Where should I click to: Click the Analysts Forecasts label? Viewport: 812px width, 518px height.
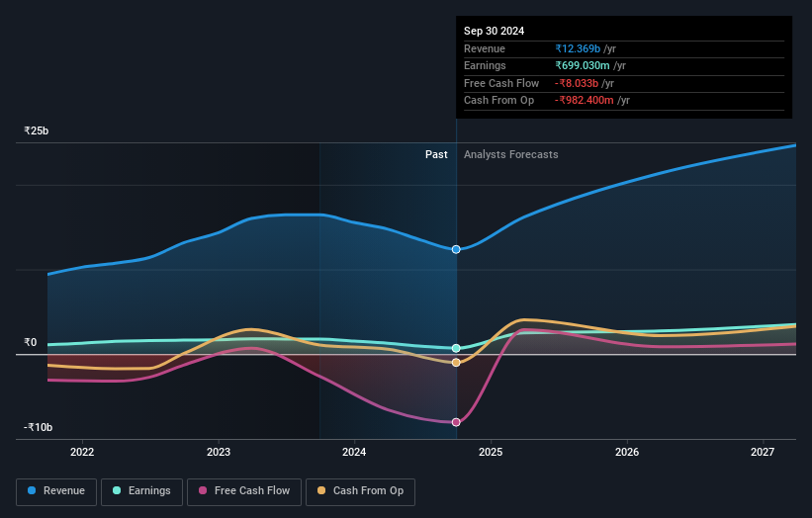coord(511,155)
